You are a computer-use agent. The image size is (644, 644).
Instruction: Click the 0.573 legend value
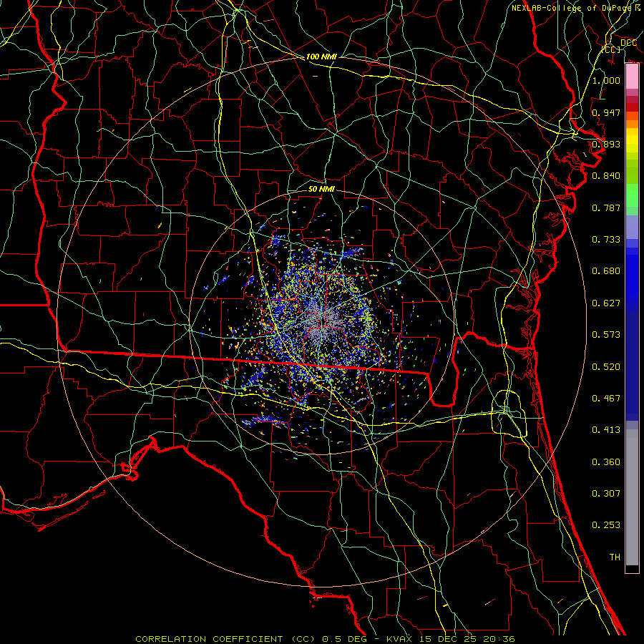606,335
